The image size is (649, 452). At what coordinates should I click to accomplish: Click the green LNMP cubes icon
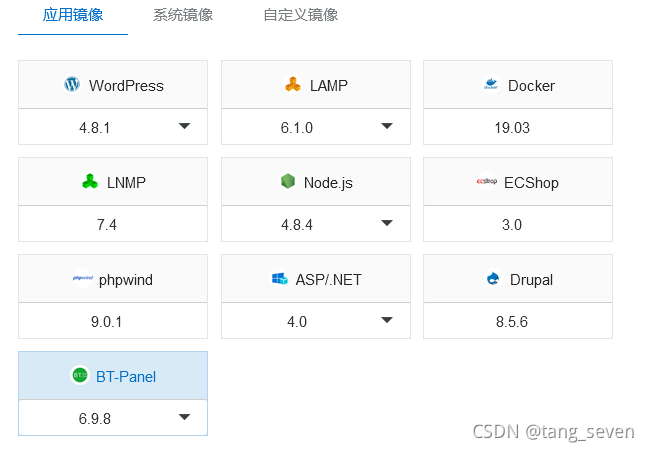click(90, 181)
